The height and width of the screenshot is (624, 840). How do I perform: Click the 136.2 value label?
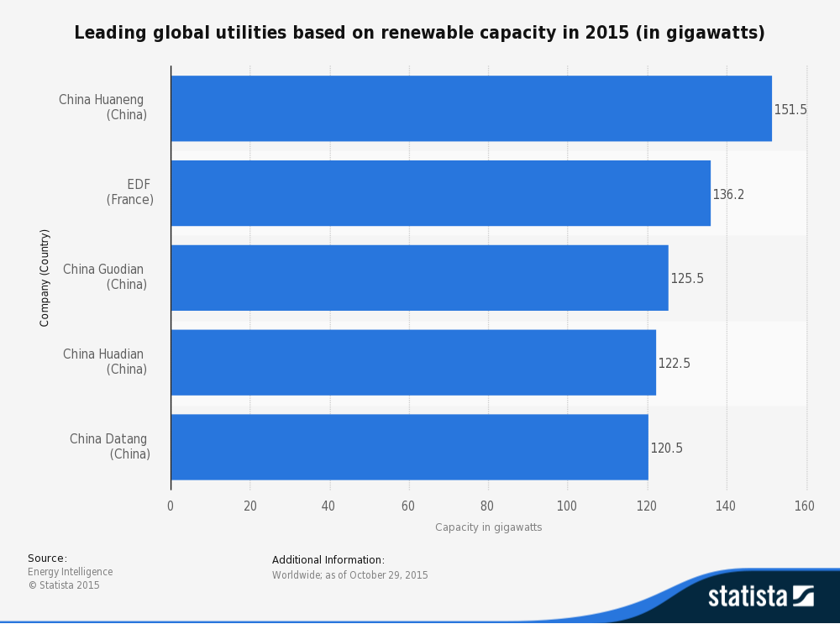728,195
